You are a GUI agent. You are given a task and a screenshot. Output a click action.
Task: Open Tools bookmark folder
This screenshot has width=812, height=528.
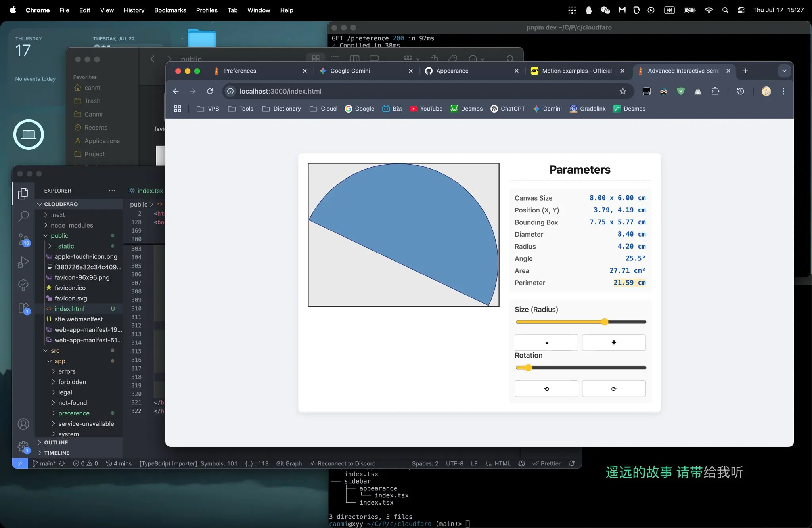coord(241,109)
